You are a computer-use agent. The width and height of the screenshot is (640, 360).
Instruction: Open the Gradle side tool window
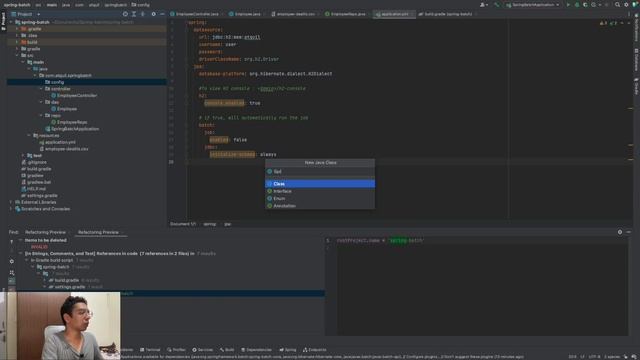tap(636, 87)
